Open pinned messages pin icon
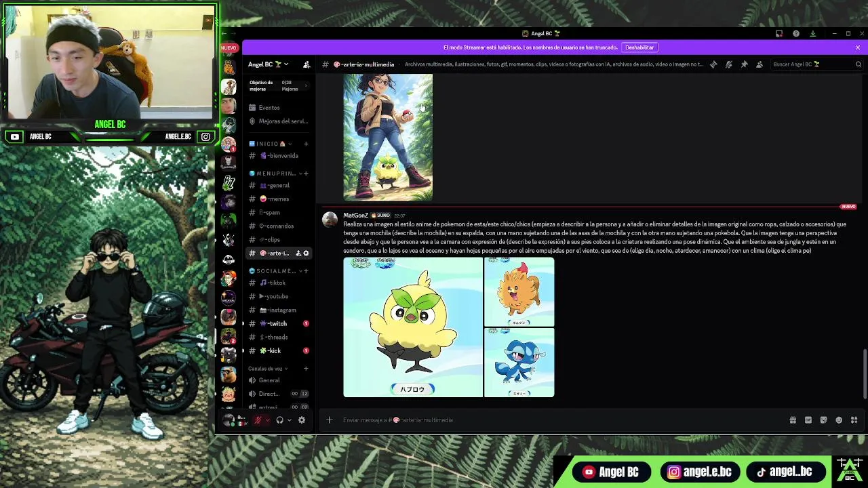 tap(744, 64)
